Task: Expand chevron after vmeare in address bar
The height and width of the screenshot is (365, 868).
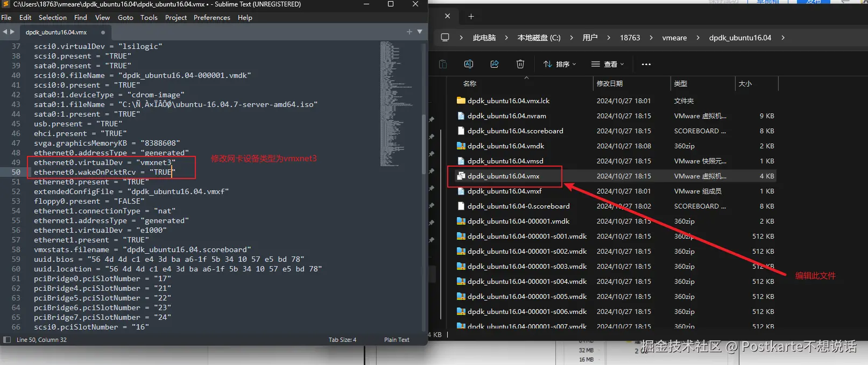Action: 698,38
